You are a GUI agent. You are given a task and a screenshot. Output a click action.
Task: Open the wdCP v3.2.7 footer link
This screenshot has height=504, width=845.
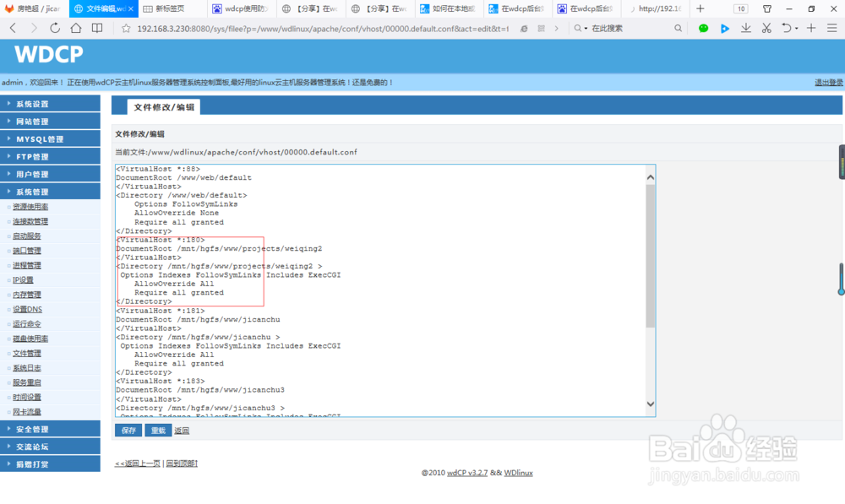tap(467, 473)
